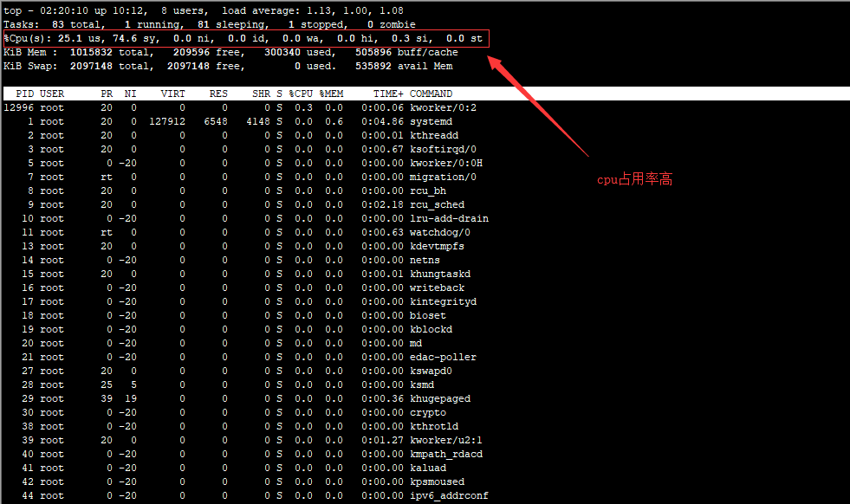The image size is (850, 504).
Task: Click the khugepaged process name
Action: (x=439, y=398)
